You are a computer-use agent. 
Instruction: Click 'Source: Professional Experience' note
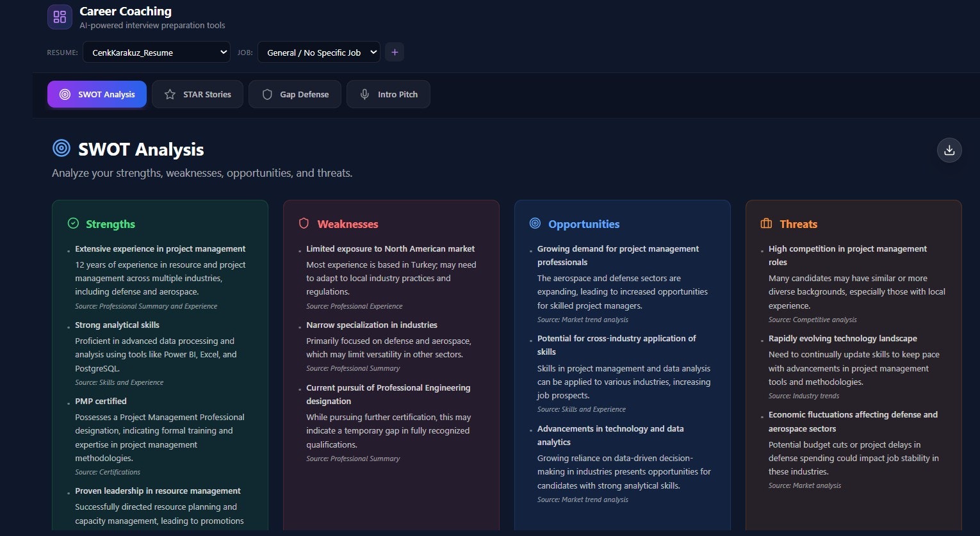354,306
